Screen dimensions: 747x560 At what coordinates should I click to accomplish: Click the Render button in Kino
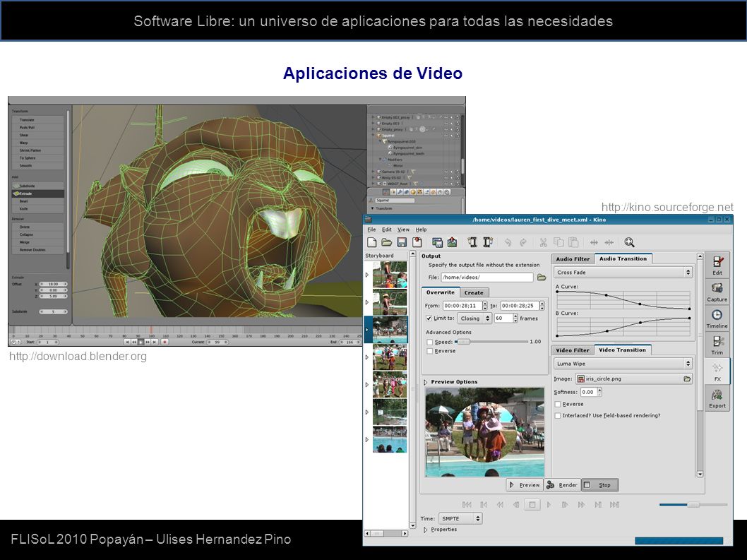coord(563,484)
